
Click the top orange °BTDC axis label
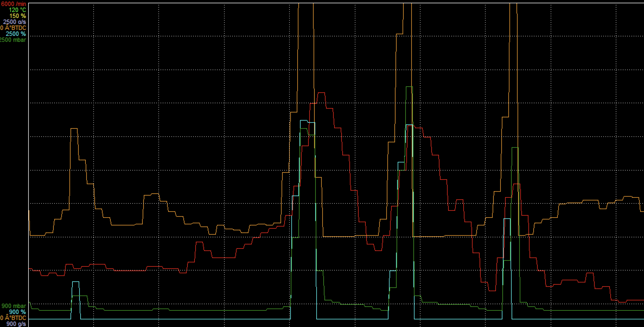click(x=13, y=28)
